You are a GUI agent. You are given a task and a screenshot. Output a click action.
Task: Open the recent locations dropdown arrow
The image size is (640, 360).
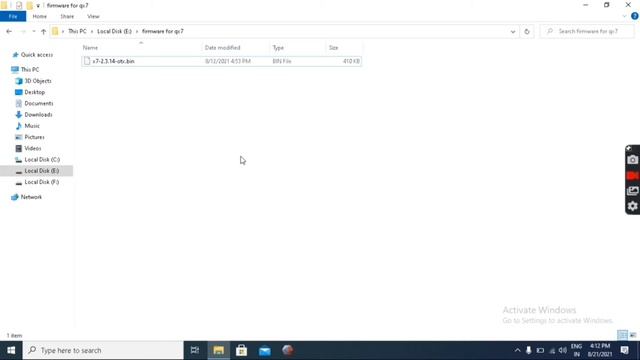click(34, 31)
